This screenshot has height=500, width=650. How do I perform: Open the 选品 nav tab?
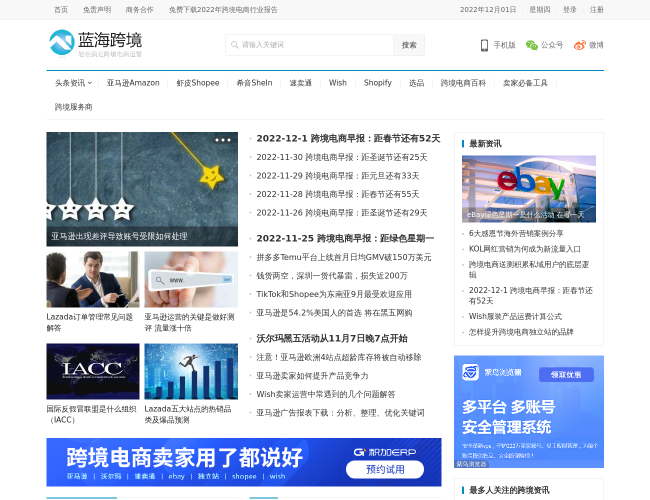coord(416,83)
